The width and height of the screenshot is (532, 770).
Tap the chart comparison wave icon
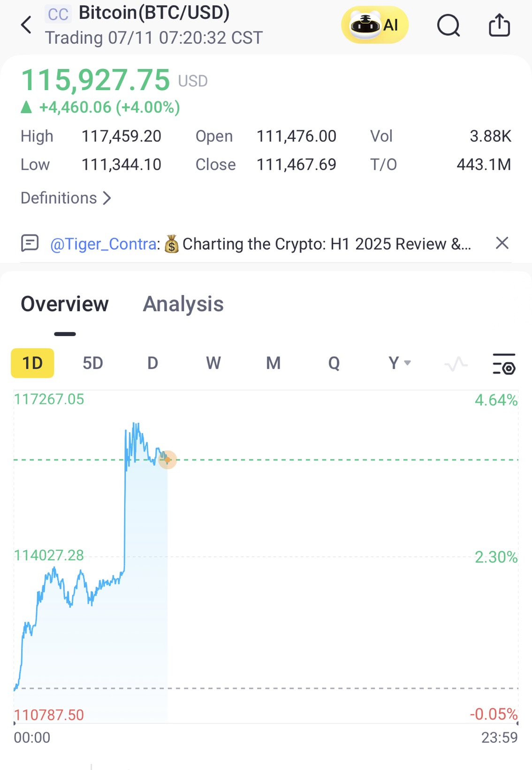[x=456, y=364]
